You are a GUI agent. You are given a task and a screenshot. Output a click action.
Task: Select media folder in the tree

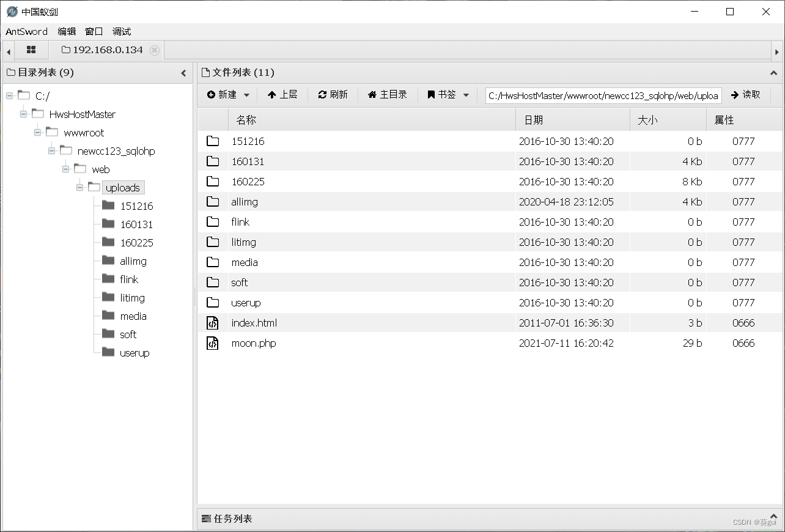click(x=133, y=316)
